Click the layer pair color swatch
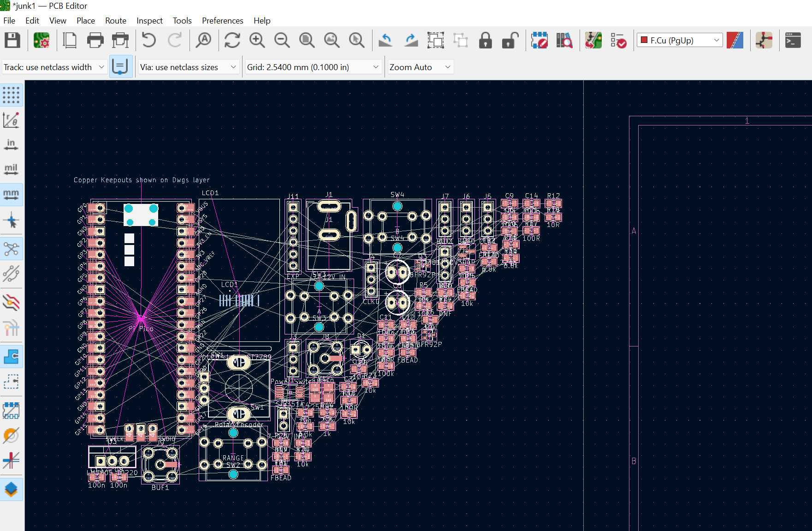This screenshot has height=531, width=812. 735,41
